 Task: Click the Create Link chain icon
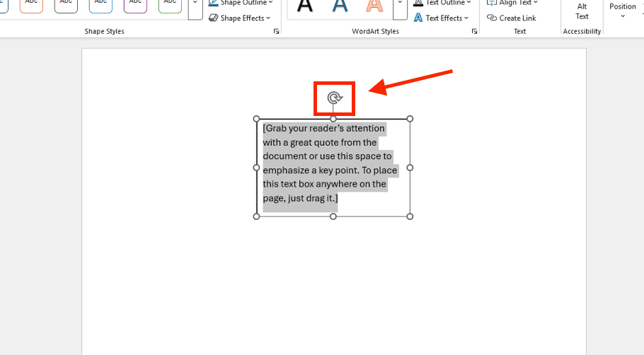[x=492, y=18]
